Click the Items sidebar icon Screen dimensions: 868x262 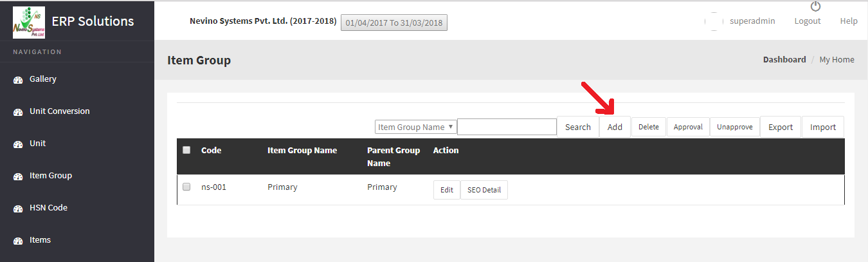(x=18, y=241)
